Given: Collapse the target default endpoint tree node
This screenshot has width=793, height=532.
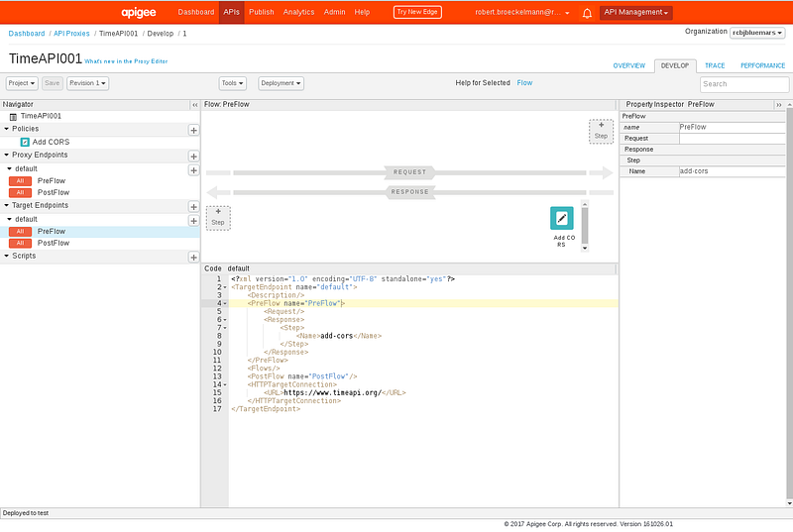Looking at the screenshot, I should tap(10, 219).
